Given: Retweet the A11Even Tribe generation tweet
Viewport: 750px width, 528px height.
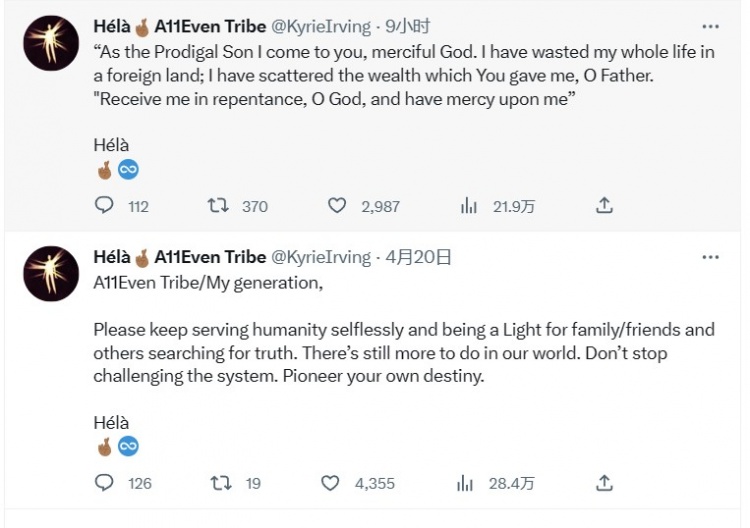Looking at the screenshot, I should coord(220,483).
